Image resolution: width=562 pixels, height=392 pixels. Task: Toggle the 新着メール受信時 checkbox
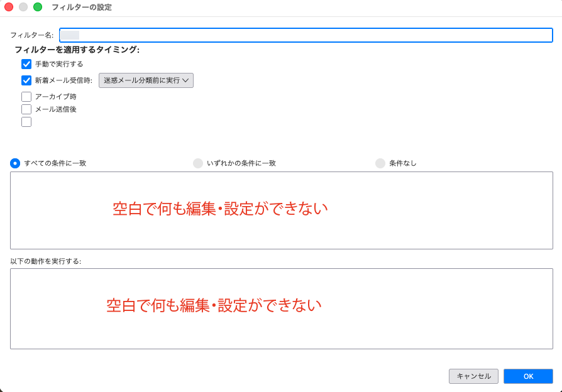(26, 80)
